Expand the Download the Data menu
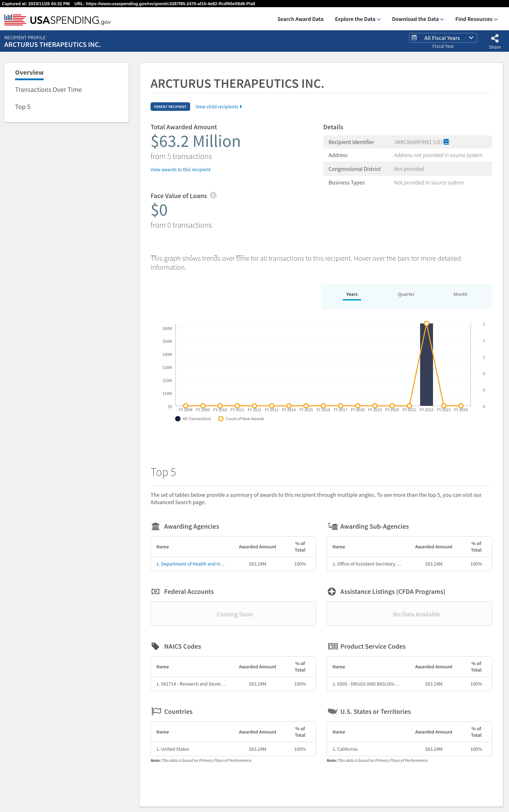 pyautogui.click(x=418, y=19)
